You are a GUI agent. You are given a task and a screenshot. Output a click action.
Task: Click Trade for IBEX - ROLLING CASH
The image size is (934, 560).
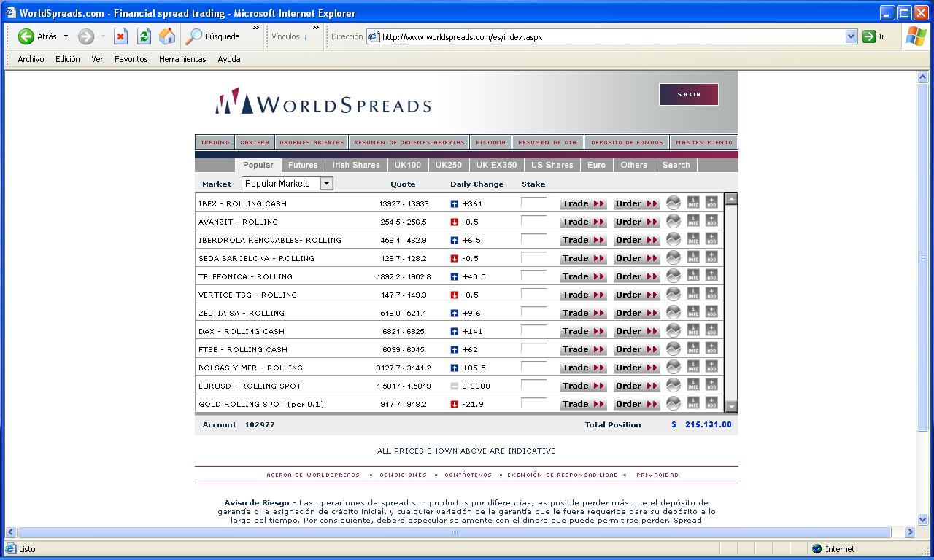(583, 203)
